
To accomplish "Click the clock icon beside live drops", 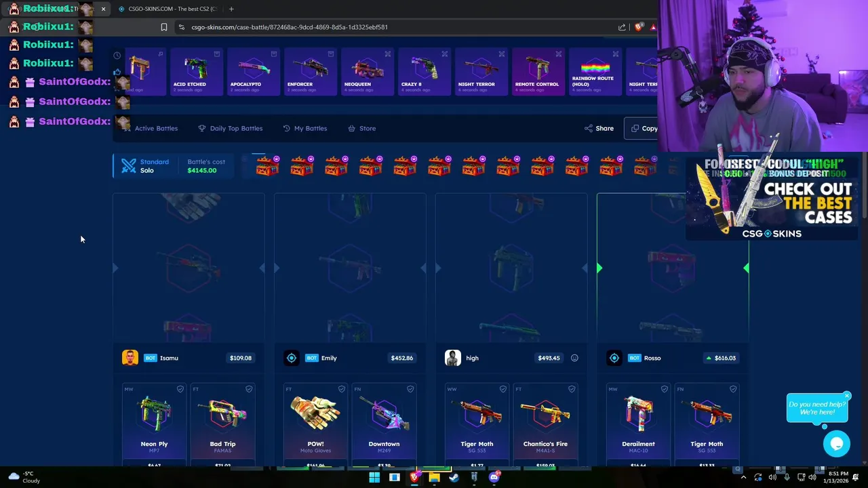I will (117, 56).
